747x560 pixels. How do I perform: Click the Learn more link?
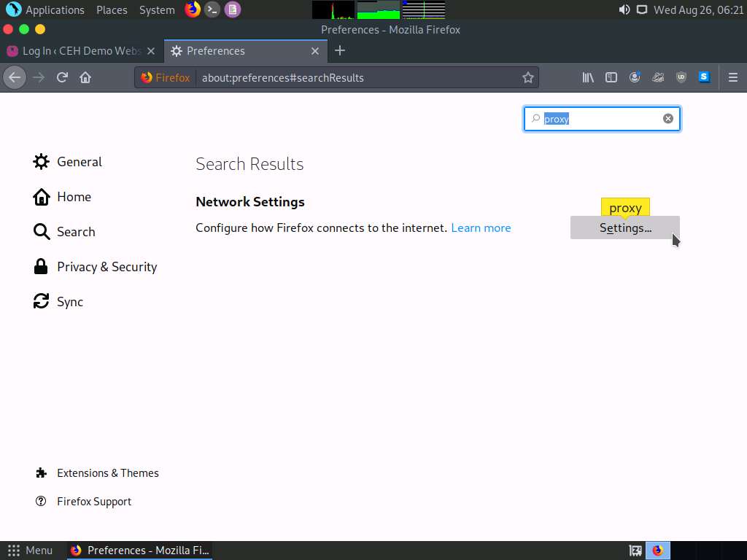coord(481,227)
